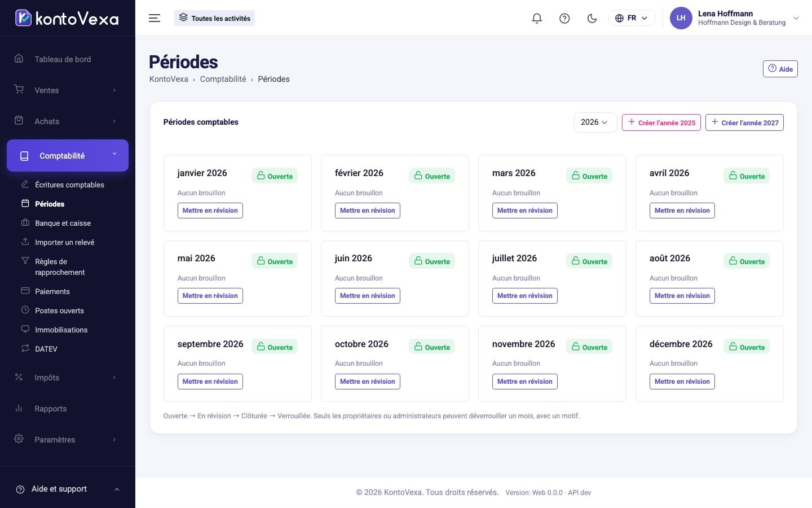Open the 2026 year selector

pyautogui.click(x=595, y=122)
